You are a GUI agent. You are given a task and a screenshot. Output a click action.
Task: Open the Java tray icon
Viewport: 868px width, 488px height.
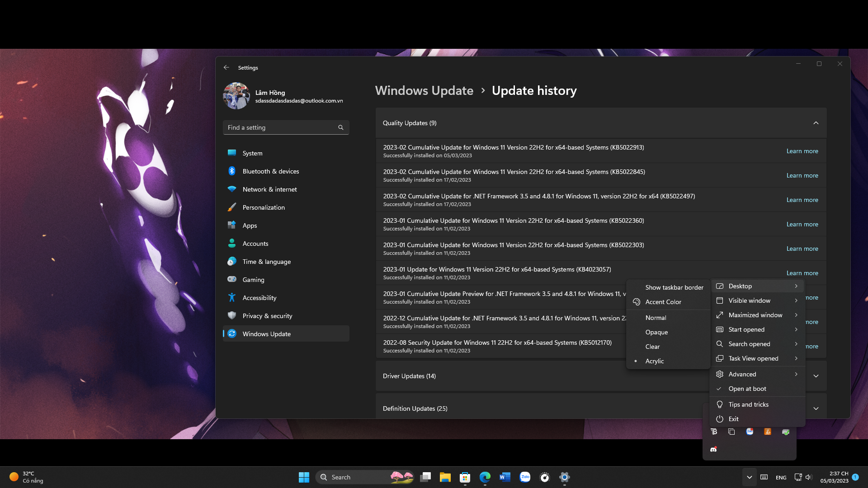768,432
